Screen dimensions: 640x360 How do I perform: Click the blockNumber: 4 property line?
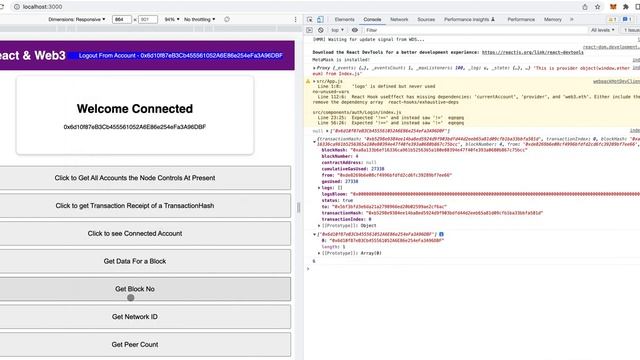point(340,156)
